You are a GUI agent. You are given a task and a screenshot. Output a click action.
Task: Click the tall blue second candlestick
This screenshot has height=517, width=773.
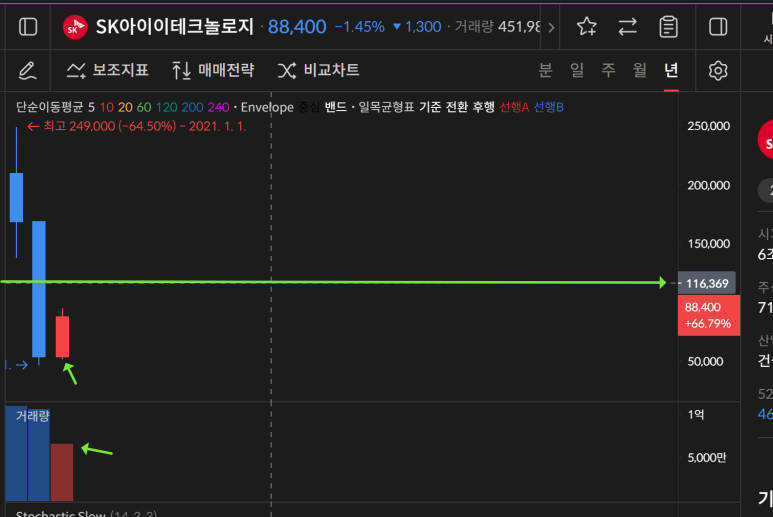click(x=39, y=289)
